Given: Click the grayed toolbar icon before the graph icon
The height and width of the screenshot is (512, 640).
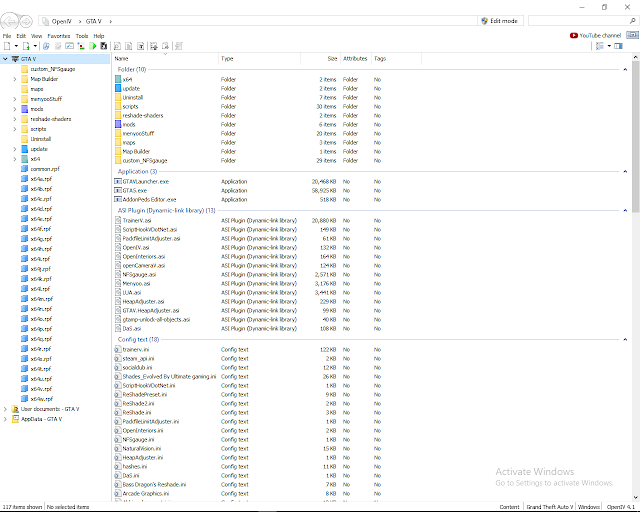Looking at the screenshot, I should pyautogui.click(x=58, y=46).
